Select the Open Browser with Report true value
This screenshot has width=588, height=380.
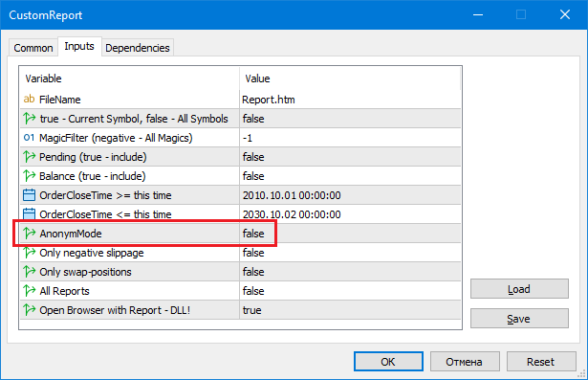[350, 310]
